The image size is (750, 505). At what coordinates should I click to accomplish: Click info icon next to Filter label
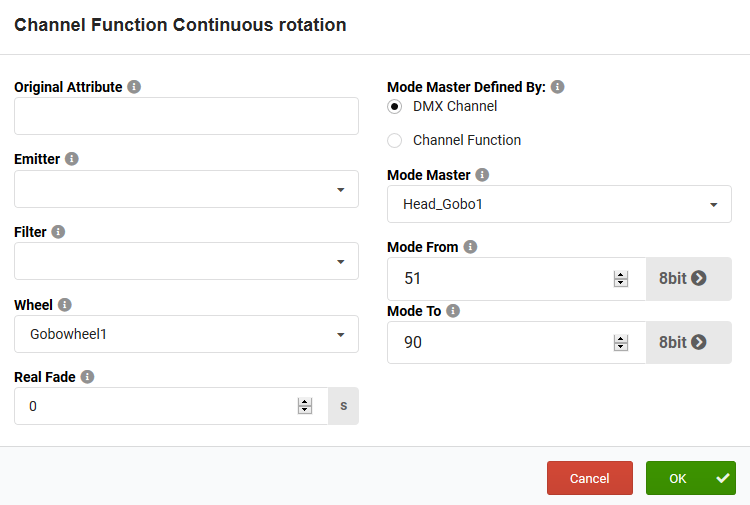58,231
